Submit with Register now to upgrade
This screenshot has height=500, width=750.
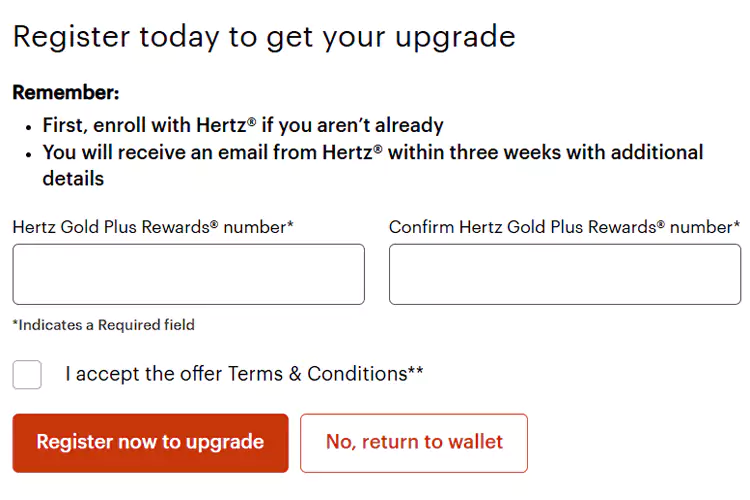click(150, 443)
